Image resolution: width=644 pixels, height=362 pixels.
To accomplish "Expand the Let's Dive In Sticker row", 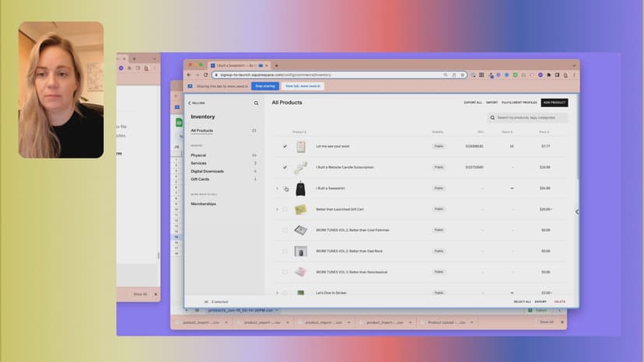I will pyautogui.click(x=277, y=293).
